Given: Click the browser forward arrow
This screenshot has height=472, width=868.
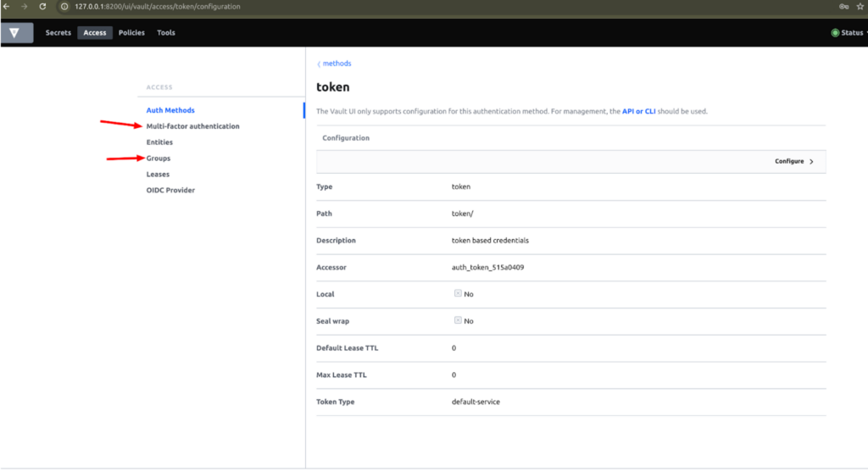Looking at the screenshot, I should (24, 7).
